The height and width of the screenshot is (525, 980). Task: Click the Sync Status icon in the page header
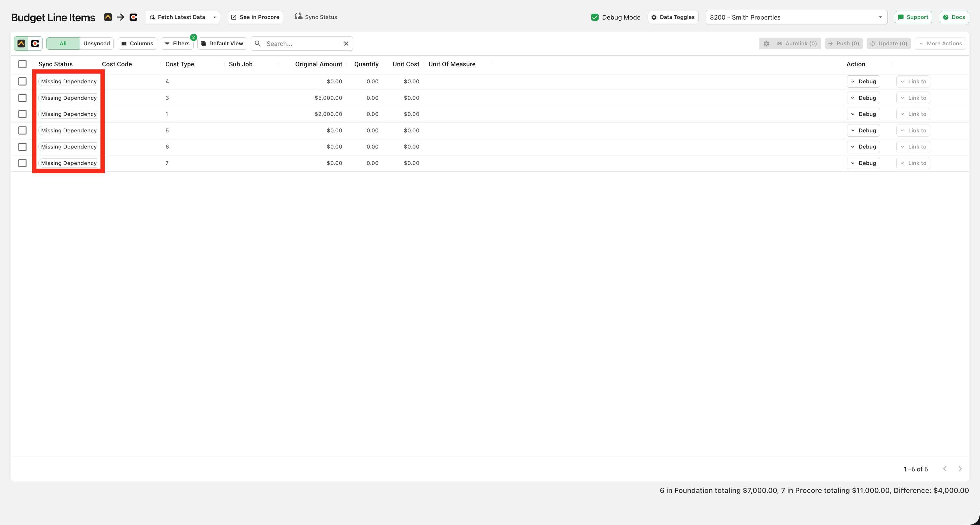299,16
